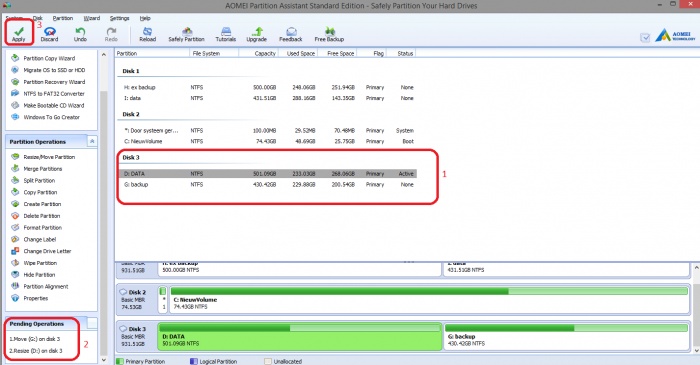Open the Wizard menu
This screenshot has width=700, height=365.
point(92,18)
